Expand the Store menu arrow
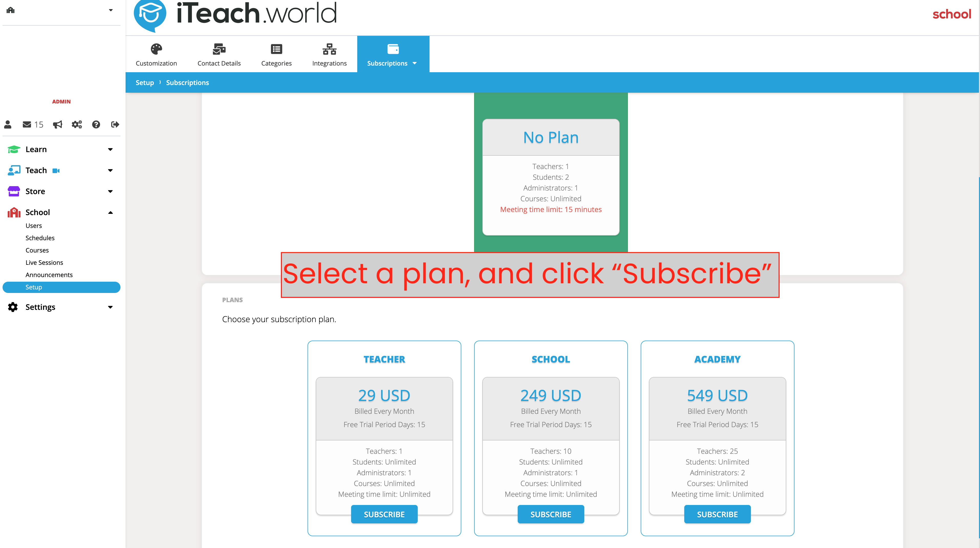Image resolution: width=980 pixels, height=548 pixels. [110, 191]
